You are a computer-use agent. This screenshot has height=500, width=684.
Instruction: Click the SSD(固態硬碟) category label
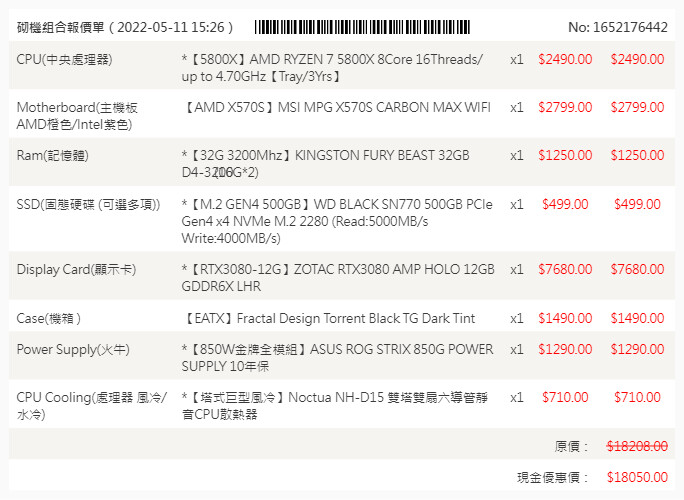[88, 204]
